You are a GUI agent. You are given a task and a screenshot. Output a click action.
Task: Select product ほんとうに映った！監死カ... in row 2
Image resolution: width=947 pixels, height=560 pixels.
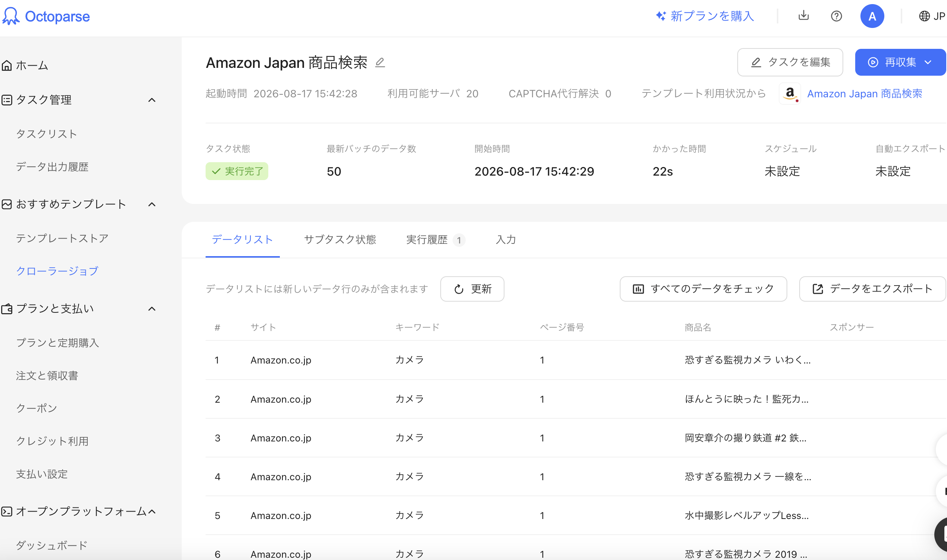tap(747, 399)
